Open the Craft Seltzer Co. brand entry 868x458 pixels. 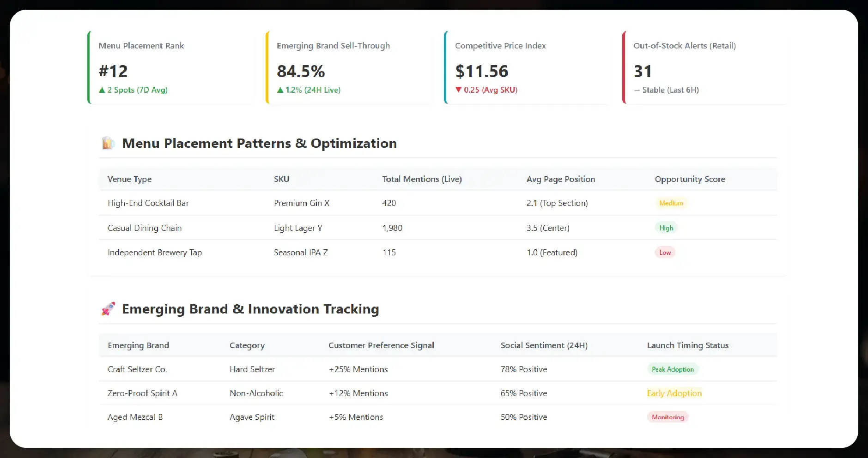pos(137,369)
